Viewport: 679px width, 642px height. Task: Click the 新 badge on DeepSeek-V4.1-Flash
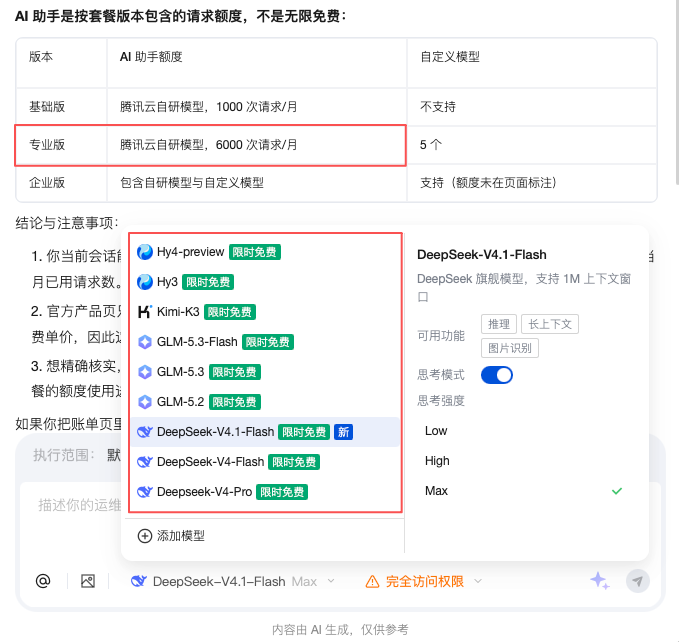click(x=343, y=432)
